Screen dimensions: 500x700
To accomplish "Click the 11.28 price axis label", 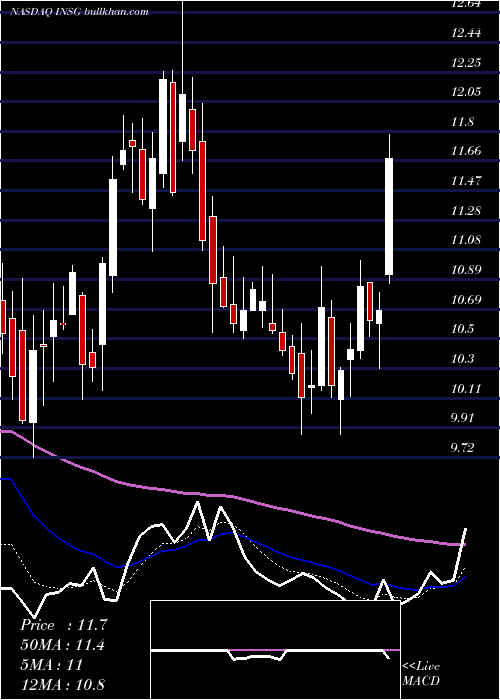I will click(x=467, y=210).
